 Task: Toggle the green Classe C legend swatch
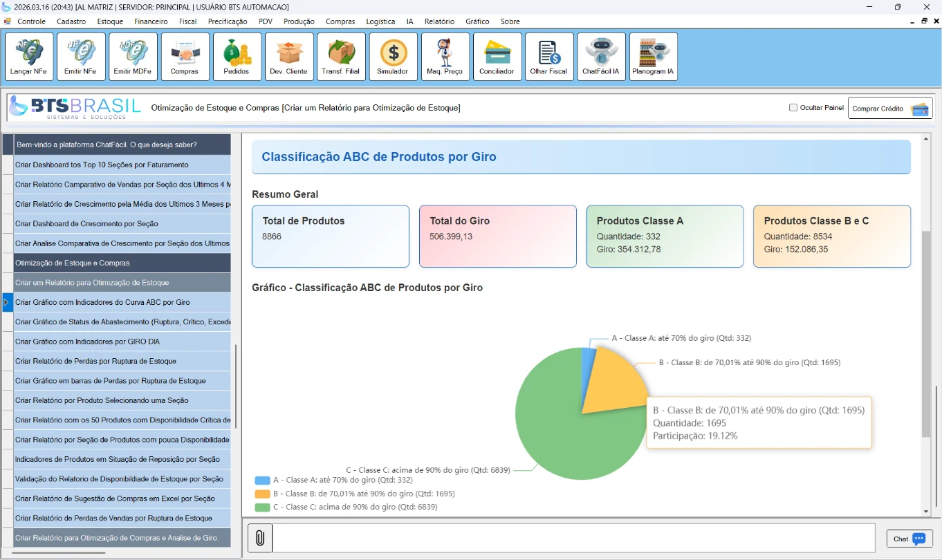[x=262, y=507]
